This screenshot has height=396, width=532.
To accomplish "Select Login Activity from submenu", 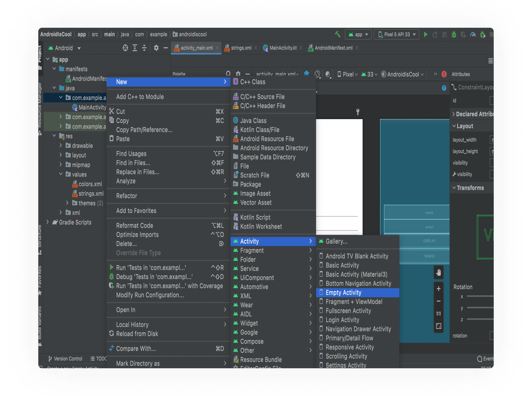I will pyautogui.click(x=357, y=320).
